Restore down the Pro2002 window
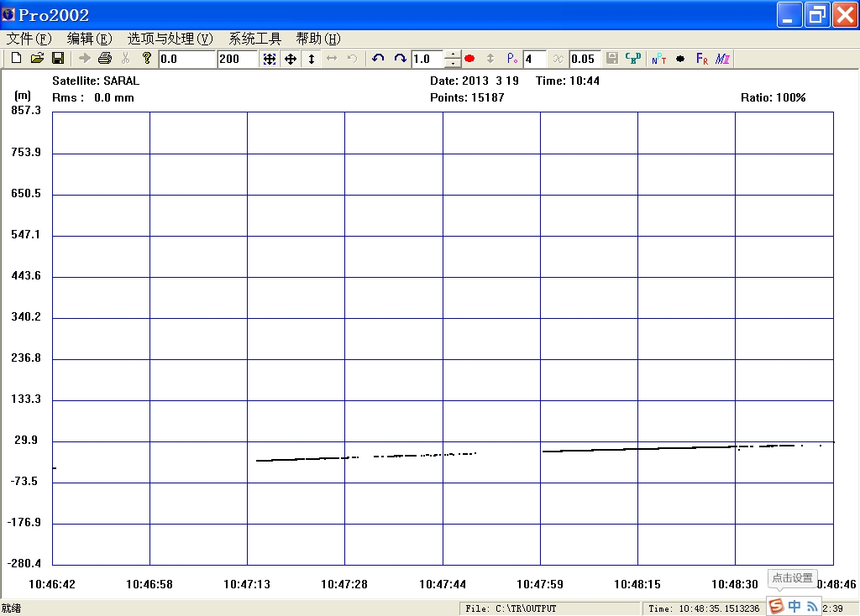This screenshot has height=616, width=860. [817, 14]
